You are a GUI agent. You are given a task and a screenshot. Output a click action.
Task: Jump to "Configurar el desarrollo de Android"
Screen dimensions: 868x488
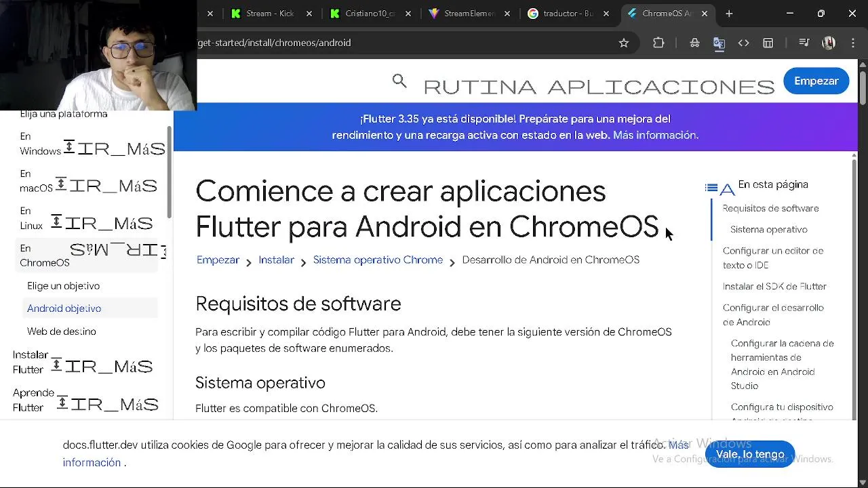[773, 314]
